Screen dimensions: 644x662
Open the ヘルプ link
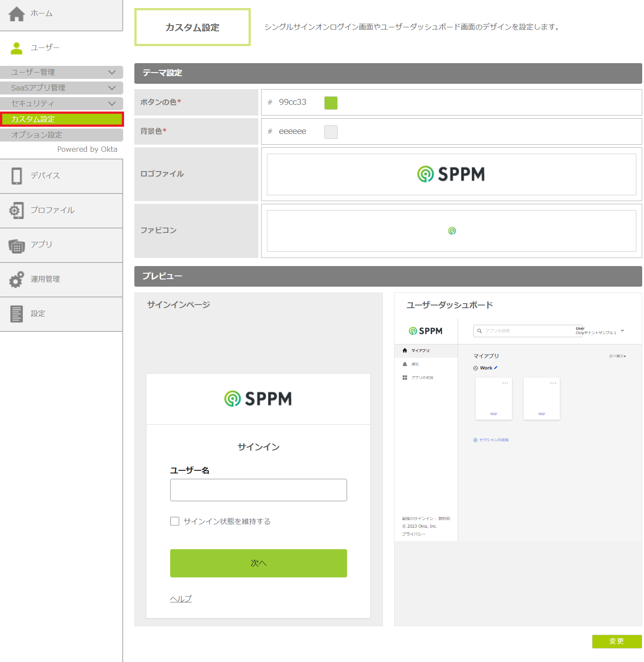(x=181, y=599)
